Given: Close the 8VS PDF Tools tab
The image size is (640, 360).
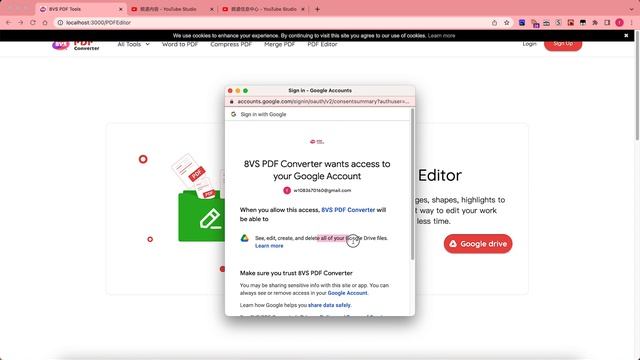Looking at the screenshot, I should point(120,9).
